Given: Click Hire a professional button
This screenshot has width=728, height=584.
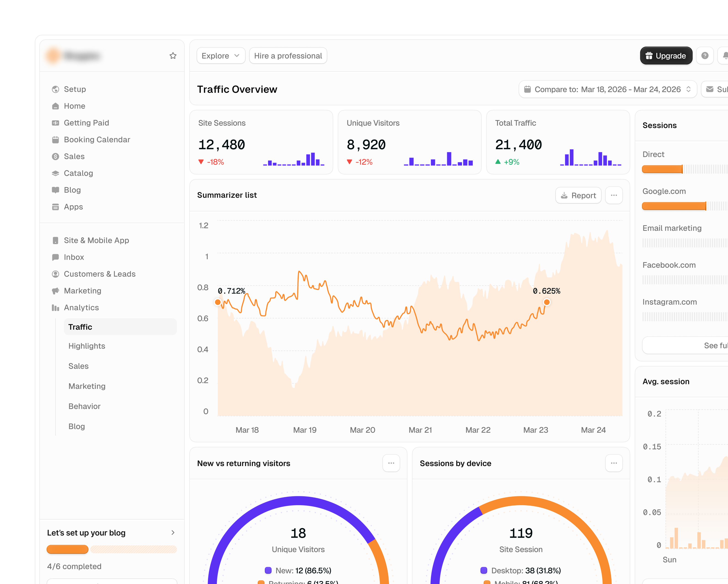Looking at the screenshot, I should point(288,56).
